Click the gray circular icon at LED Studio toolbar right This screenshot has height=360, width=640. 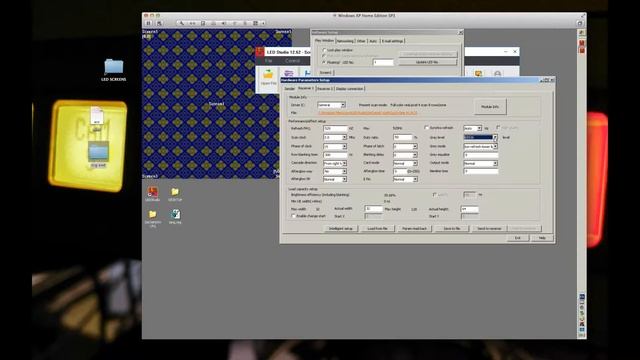click(498, 74)
